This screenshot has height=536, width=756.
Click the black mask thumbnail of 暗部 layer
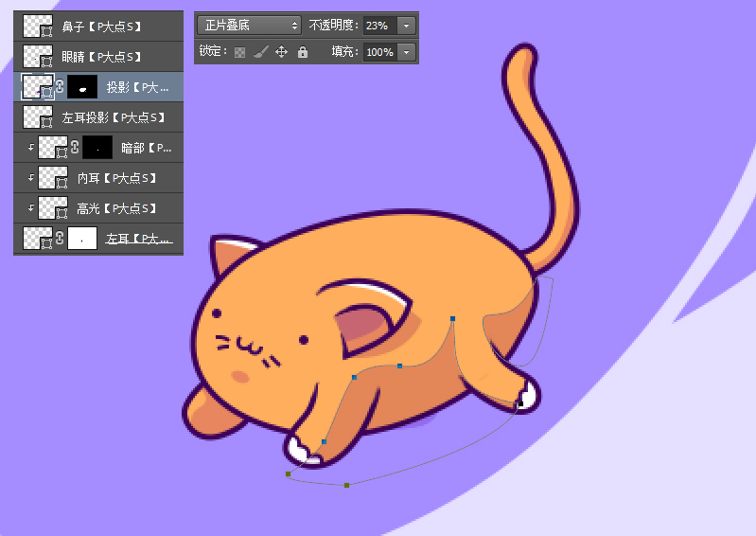coord(97,148)
